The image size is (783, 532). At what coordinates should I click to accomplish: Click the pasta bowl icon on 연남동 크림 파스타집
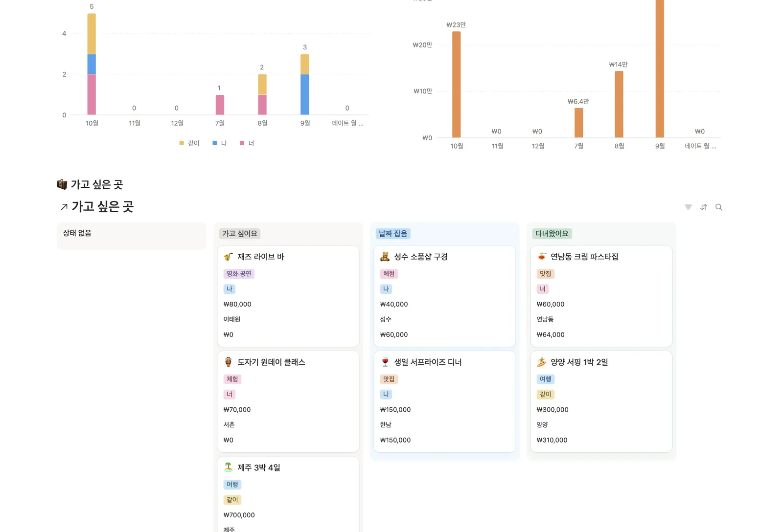[x=542, y=257]
